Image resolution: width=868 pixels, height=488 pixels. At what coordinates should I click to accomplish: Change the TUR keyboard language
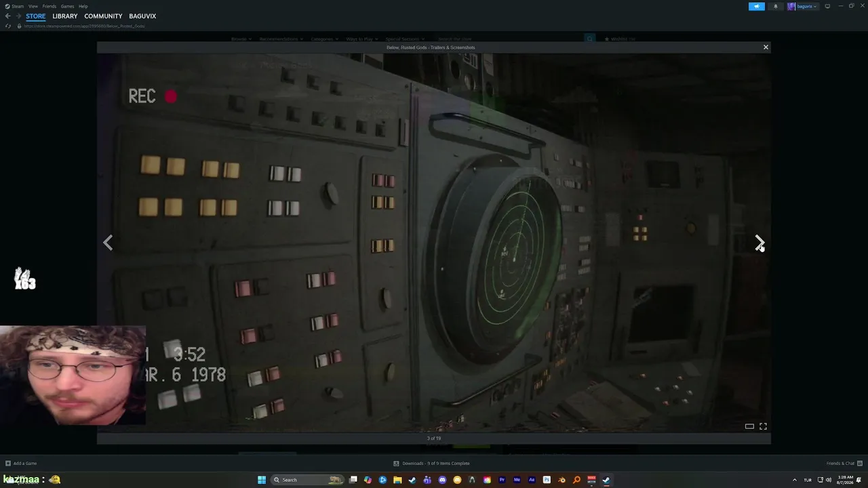click(808, 480)
